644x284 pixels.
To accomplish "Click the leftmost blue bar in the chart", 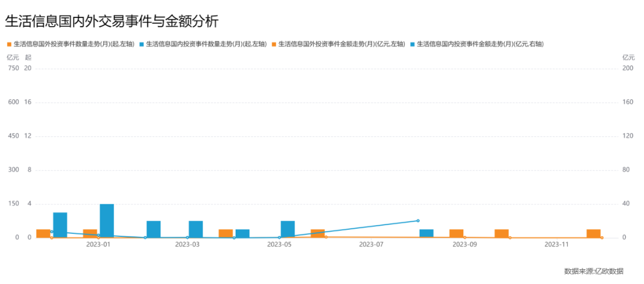I will pyautogui.click(x=60, y=225).
